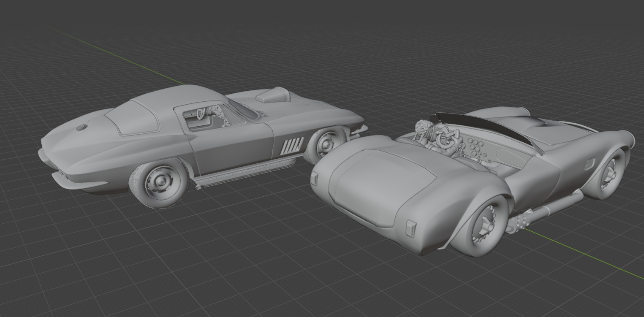Select the round fuel cap emblem on Corvette
This screenshot has width=644, height=317.
[82, 127]
